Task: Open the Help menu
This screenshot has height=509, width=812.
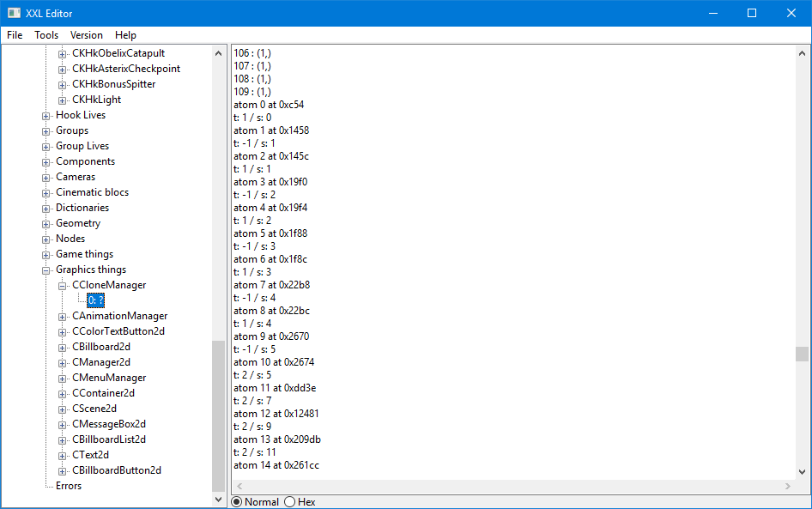Action: pos(125,35)
